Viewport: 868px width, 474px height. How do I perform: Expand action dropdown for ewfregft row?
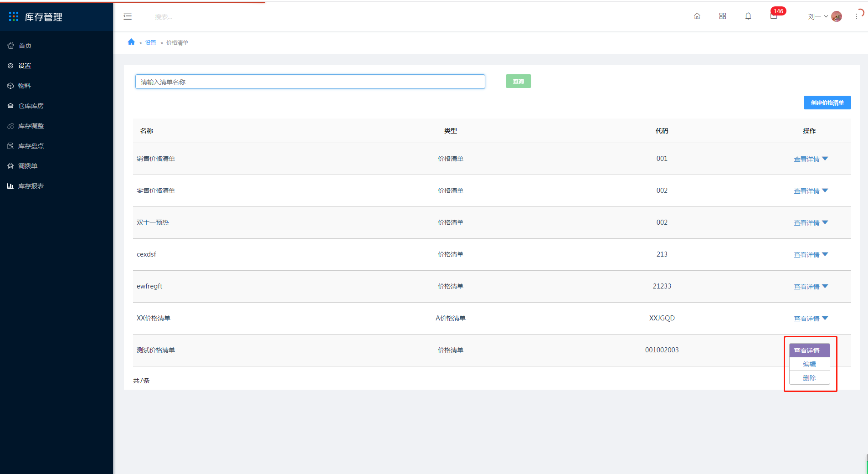[x=825, y=286]
